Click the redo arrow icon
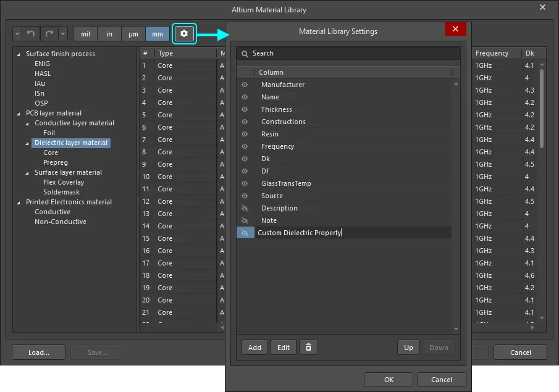 pos(49,34)
